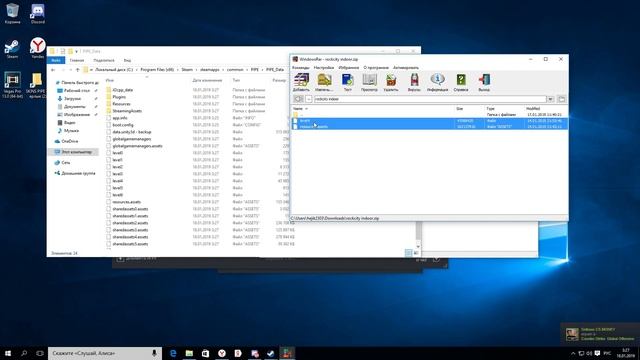The image size is (640, 360).
Task: Click the Windows Start button
Action: [8, 353]
